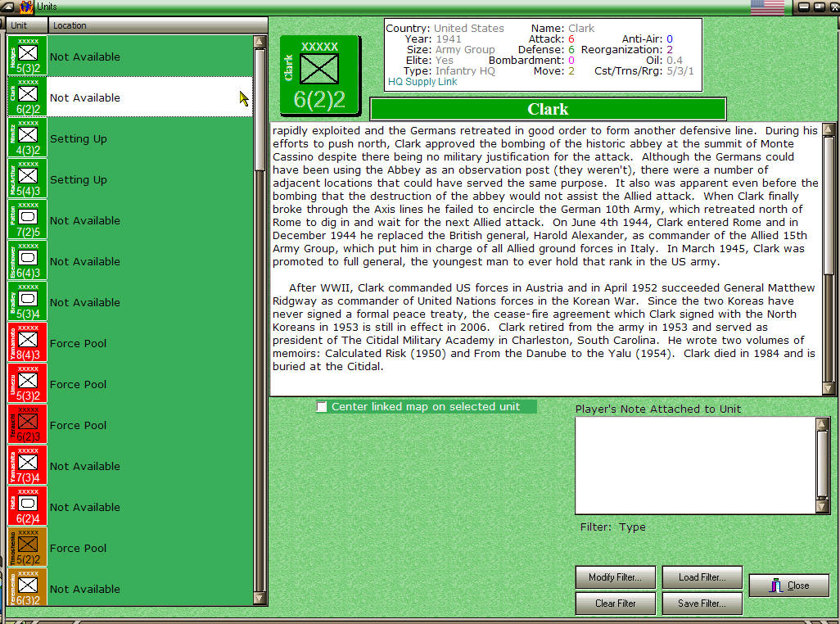Screen dimensions: 840x624
Task: Click the Units window title icon
Action: [x=25, y=7]
